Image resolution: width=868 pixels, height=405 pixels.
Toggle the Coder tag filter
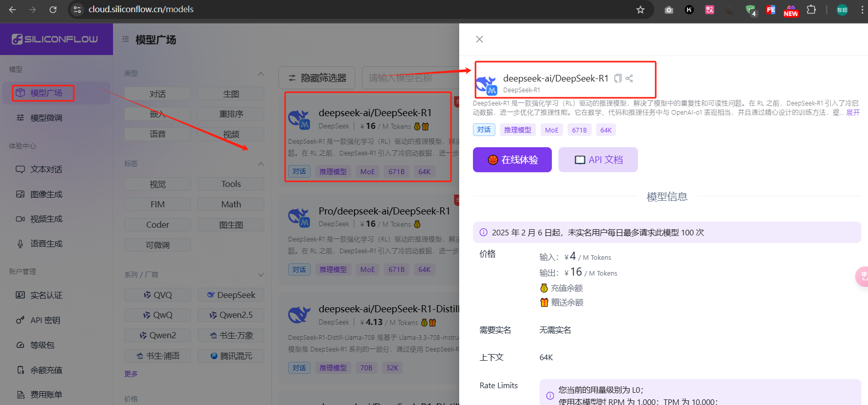157,225
